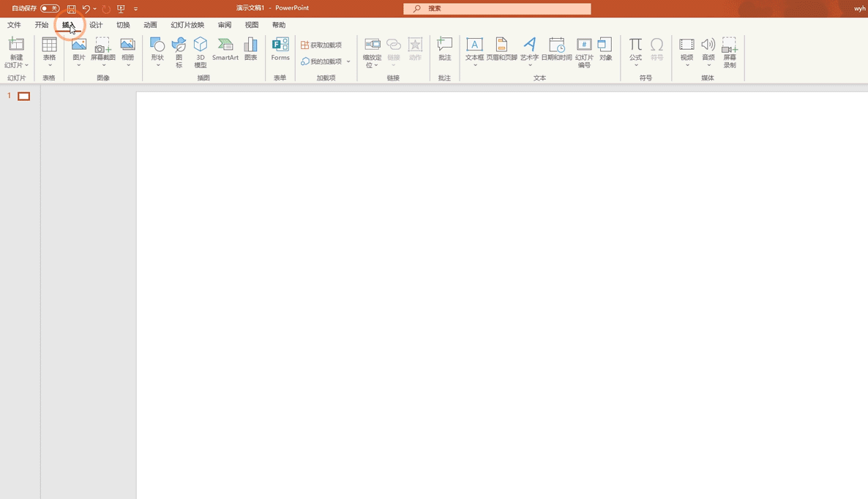Open the Forms button in ribbon

pyautogui.click(x=280, y=50)
